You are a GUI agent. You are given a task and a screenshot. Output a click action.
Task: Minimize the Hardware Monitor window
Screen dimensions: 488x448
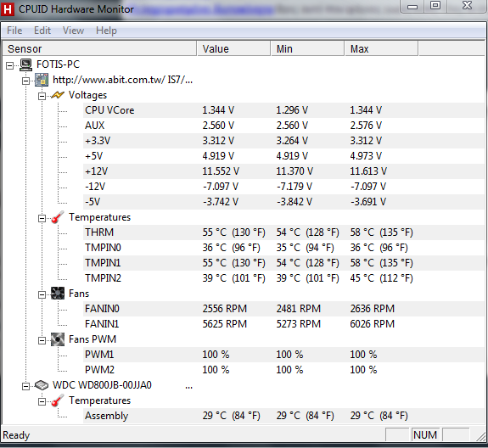pos(412,6)
